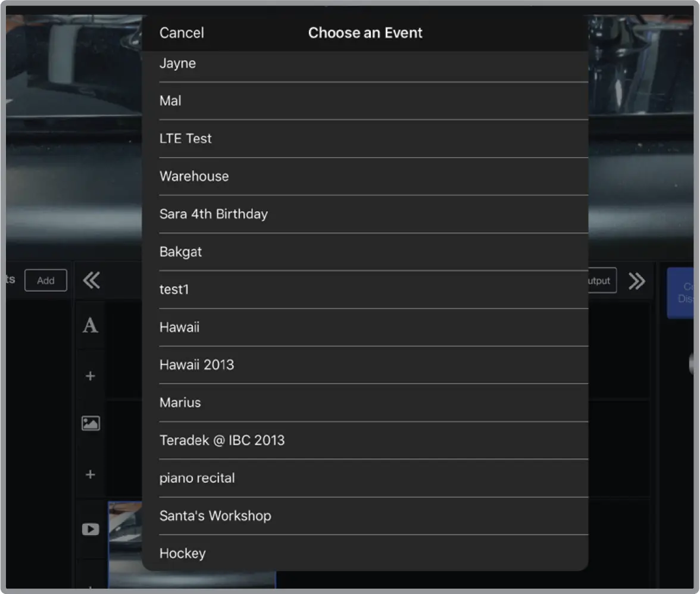Viewport: 700px width, 594px height.
Task: Click the Add button behind the dialog
Action: pyautogui.click(x=46, y=280)
